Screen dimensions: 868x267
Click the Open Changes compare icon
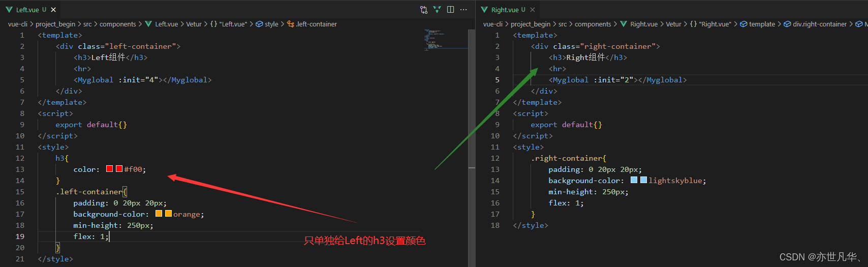coord(424,10)
